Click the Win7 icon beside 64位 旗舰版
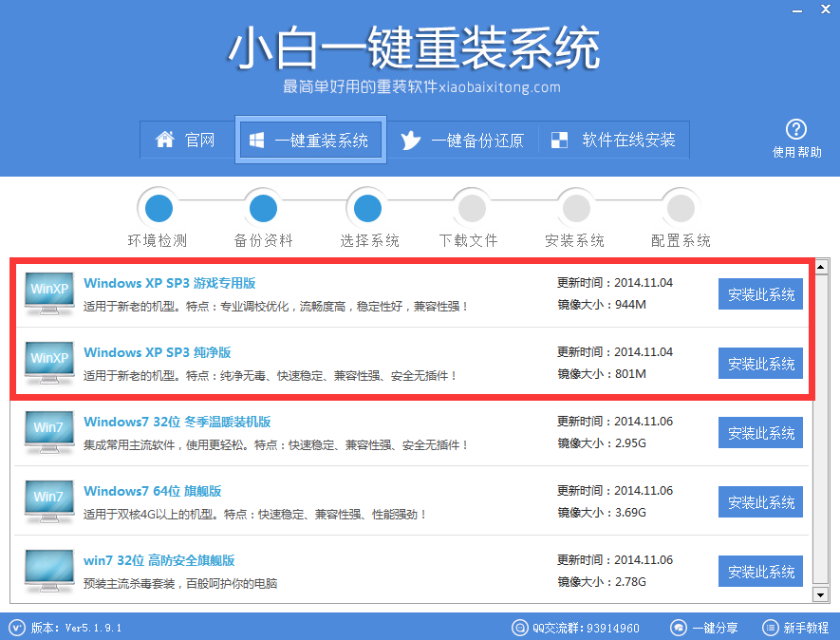Viewport: 840px width, 640px height. pyautogui.click(x=48, y=501)
